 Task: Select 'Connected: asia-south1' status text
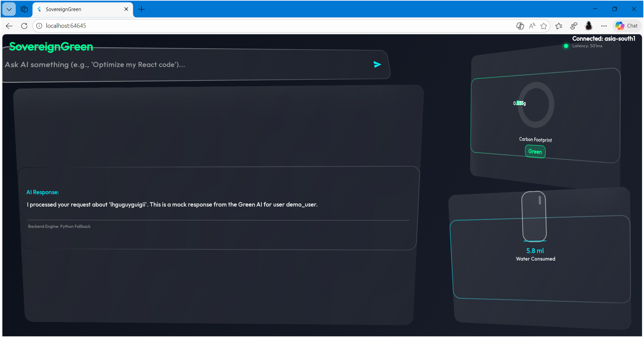coord(603,39)
